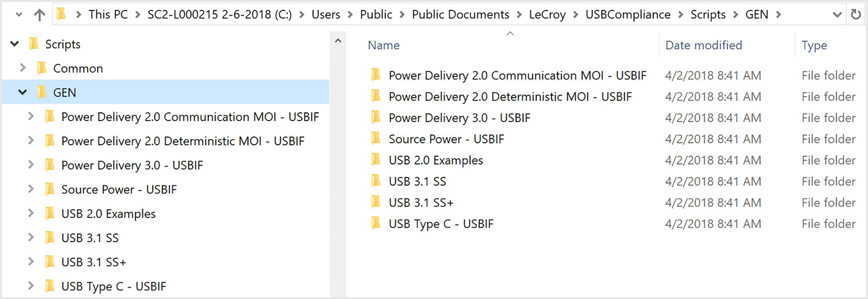This screenshot has height=299, width=868.
Task: Expand the USB 3.1 SS tree node
Action: click(31, 238)
